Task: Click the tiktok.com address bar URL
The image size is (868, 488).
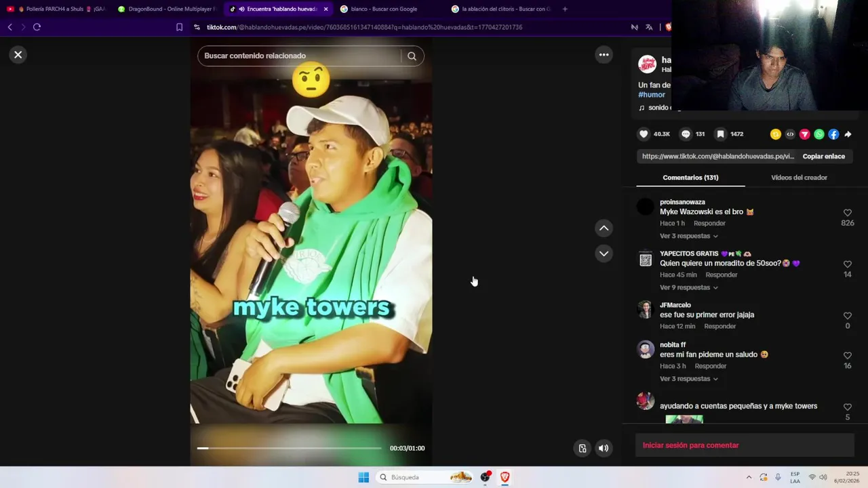Action: click(x=364, y=27)
